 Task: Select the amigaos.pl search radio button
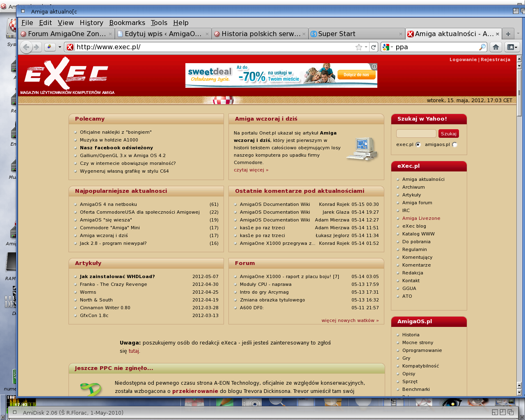click(454, 144)
